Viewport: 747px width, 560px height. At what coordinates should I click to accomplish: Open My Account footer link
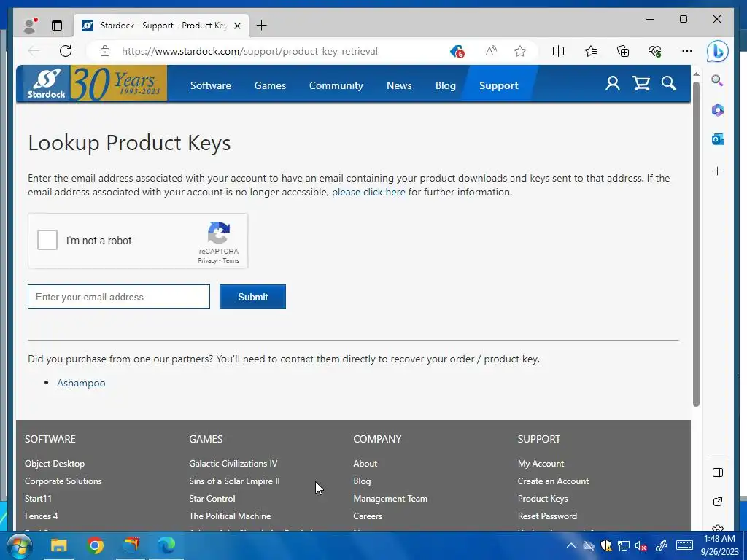(541, 463)
